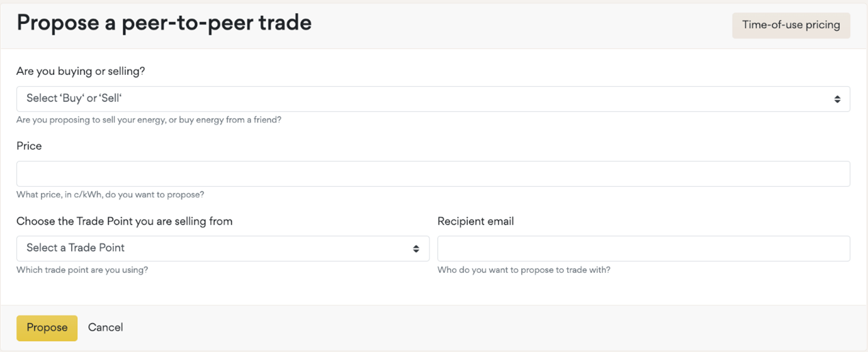Image resolution: width=868 pixels, height=352 pixels.
Task: Open the 'Buy' or 'Sell' dropdown
Action: pyautogui.click(x=432, y=99)
